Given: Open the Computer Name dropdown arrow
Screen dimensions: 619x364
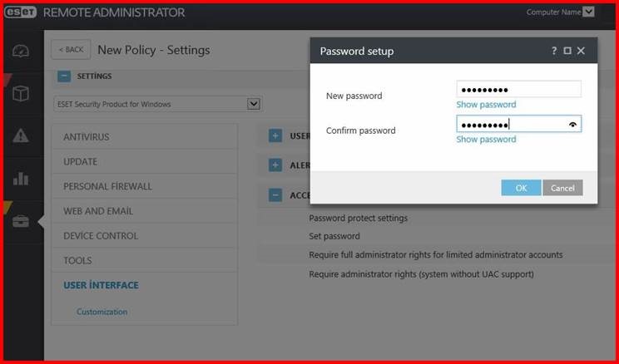Looking at the screenshot, I should coord(588,12).
